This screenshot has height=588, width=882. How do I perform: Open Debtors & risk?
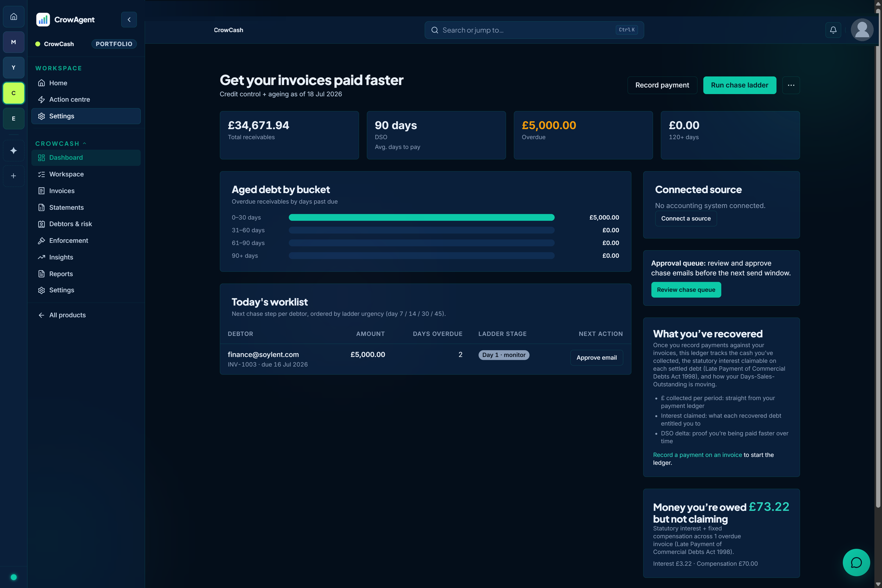pyautogui.click(x=86, y=224)
